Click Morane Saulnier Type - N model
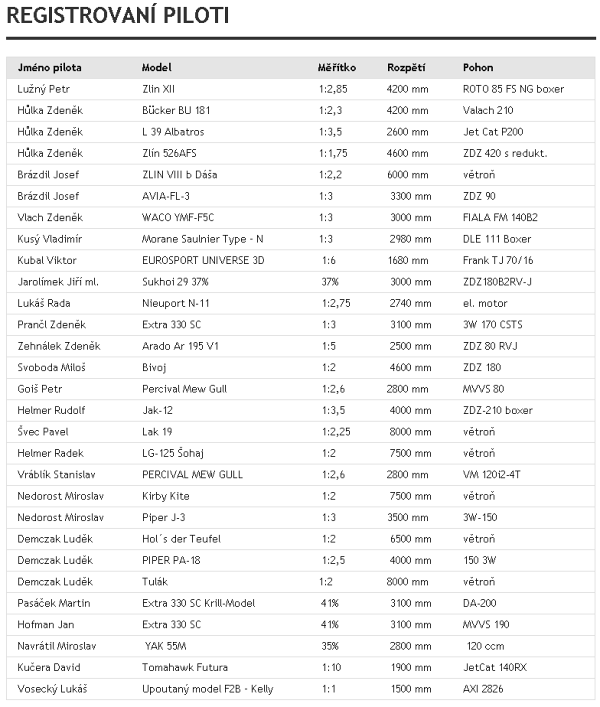Viewport: 600px width, 707px height. (202, 239)
